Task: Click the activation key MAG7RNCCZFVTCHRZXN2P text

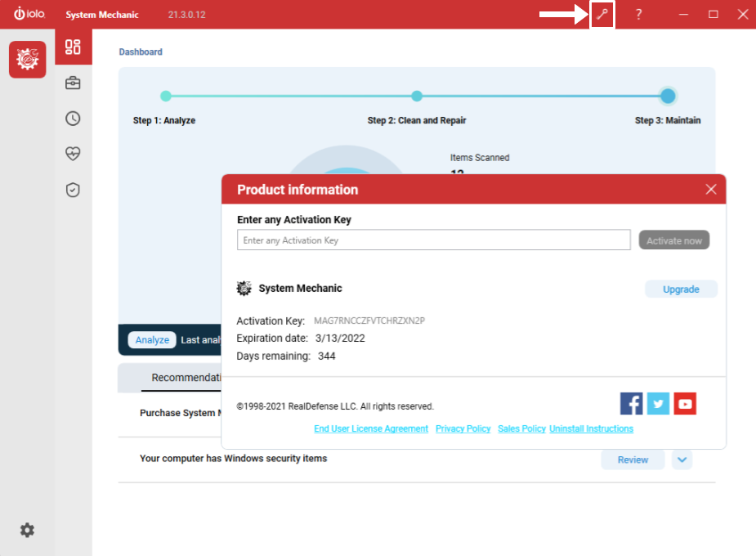Action: point(369,321)
